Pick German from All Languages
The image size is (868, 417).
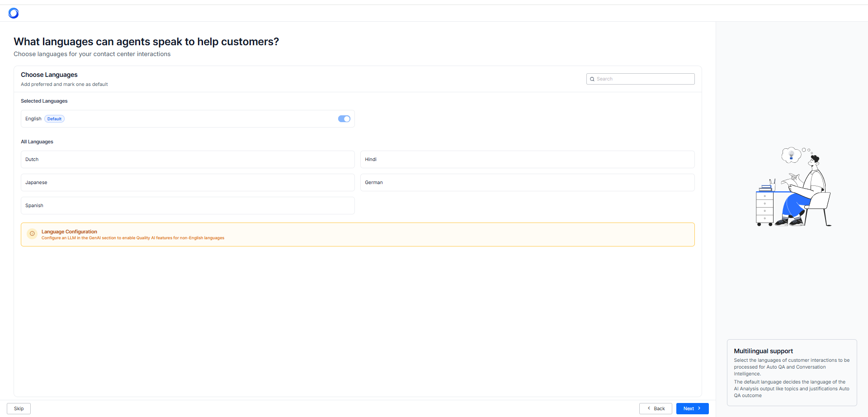coord(527,183)
